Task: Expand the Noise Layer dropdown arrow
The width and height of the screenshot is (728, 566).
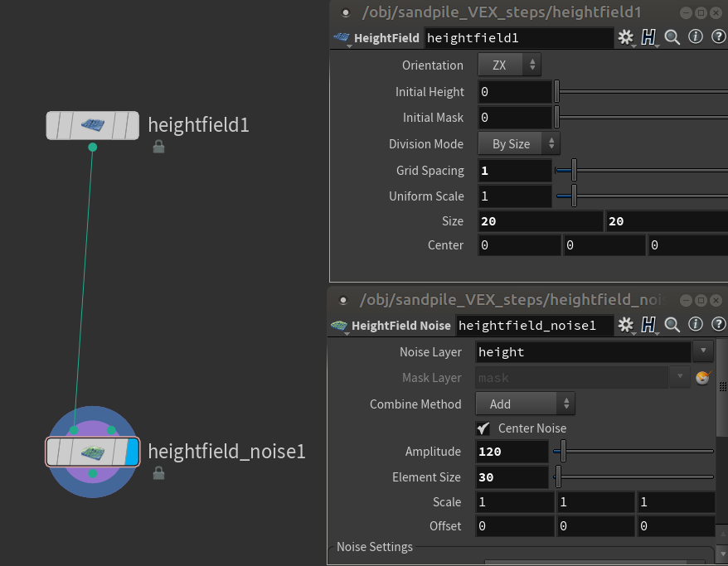Action: pyautogui.click(x=702, y=351)
